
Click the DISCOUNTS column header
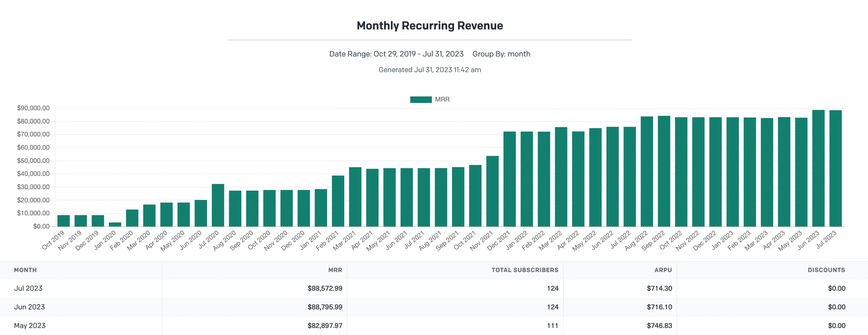826,270
